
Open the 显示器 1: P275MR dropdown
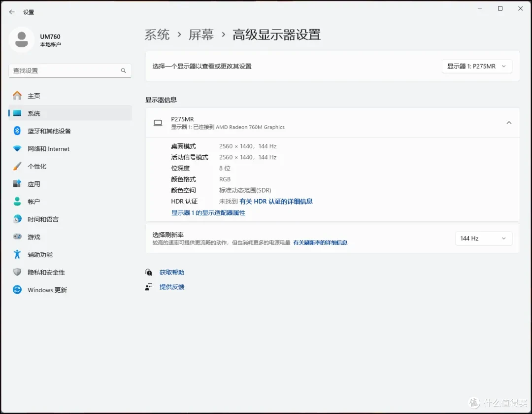pos(477,67)
